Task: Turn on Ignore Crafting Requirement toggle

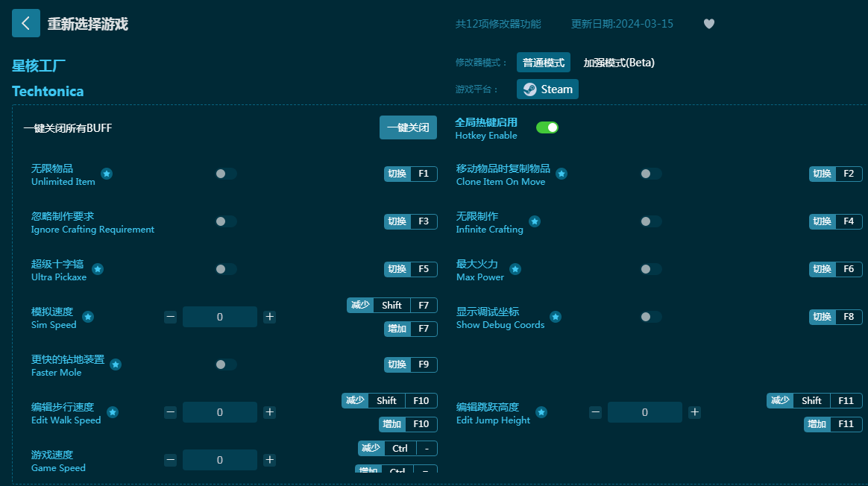Action: point(226,221)
